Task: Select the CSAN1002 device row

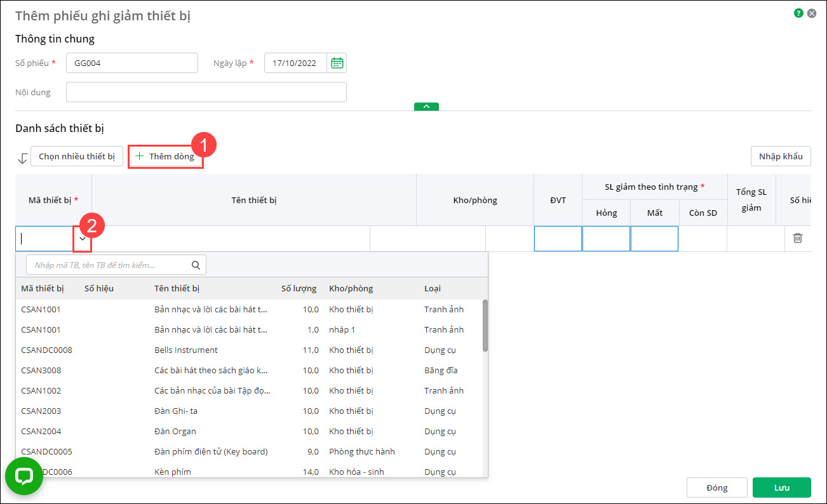Action: 249,391
